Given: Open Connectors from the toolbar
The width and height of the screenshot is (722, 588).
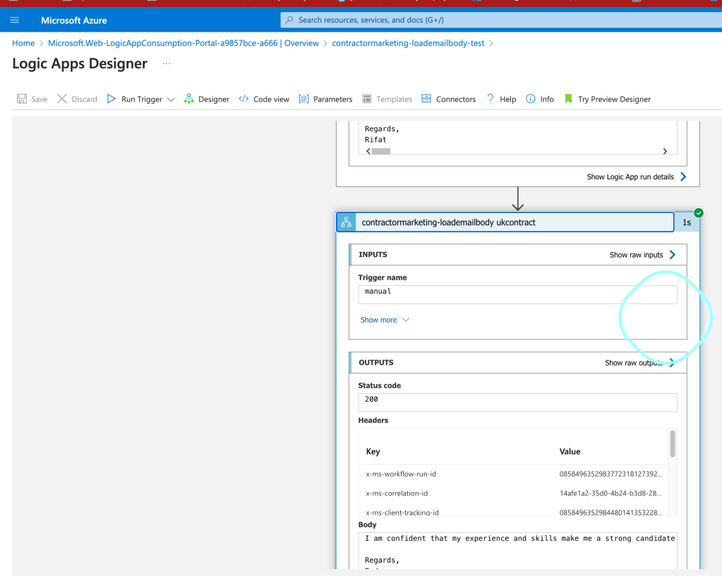Looking at the screenshot, I should point(448,99).
